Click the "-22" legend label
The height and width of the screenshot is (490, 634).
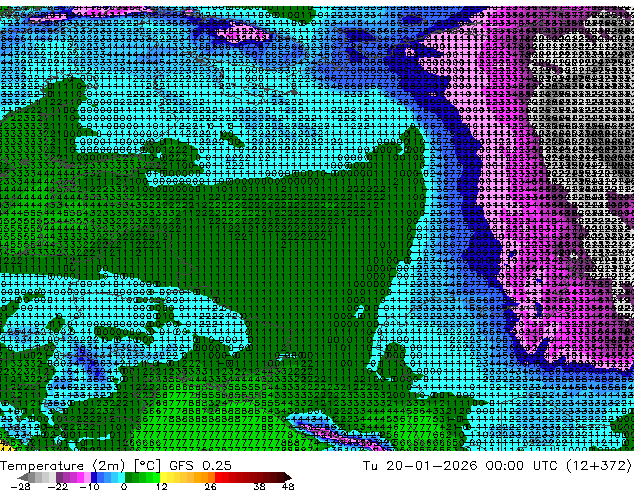coord(58,486)
